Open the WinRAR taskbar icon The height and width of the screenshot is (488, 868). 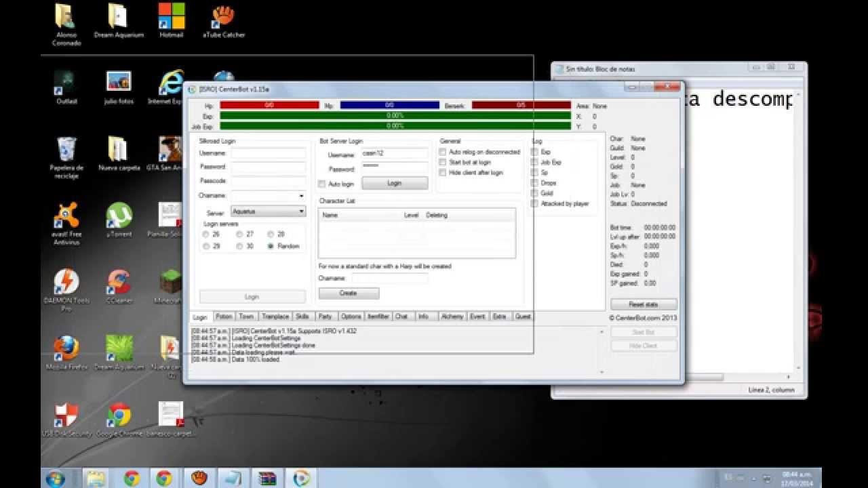point(267,478)
